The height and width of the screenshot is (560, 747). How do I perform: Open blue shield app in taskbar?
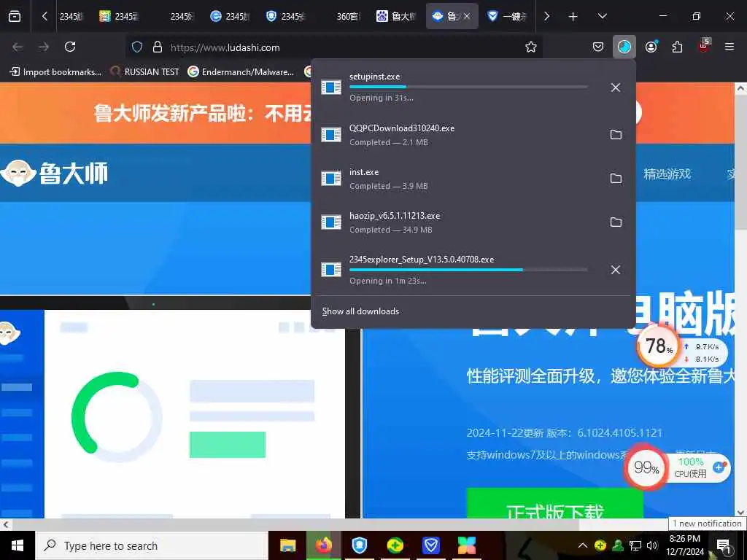(359, 545)
